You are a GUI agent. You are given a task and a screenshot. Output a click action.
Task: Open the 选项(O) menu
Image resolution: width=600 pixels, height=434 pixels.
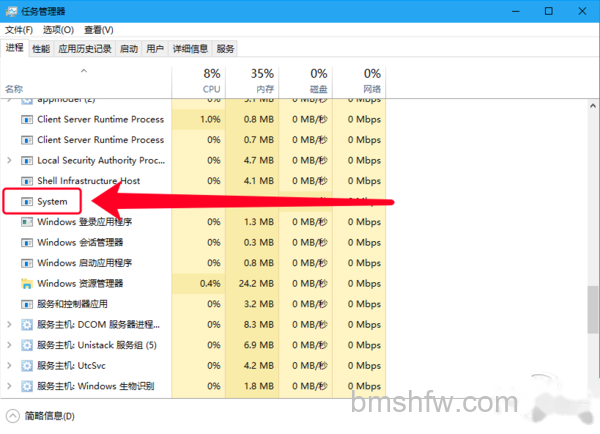[x=58, y=30]
